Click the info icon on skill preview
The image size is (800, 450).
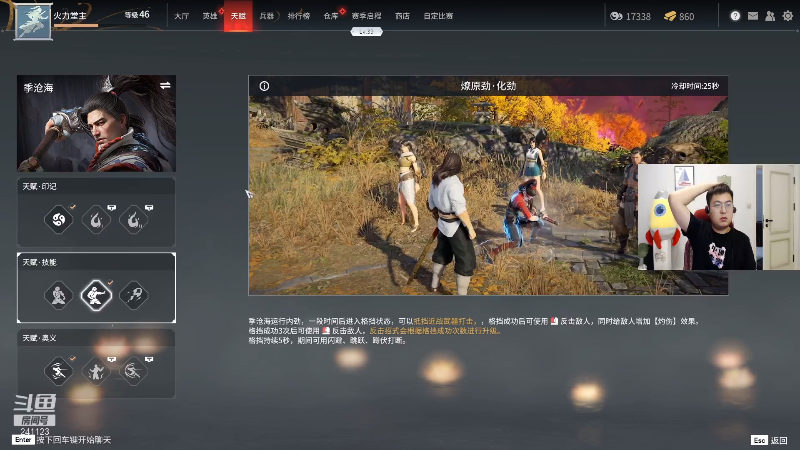point(264,86)
